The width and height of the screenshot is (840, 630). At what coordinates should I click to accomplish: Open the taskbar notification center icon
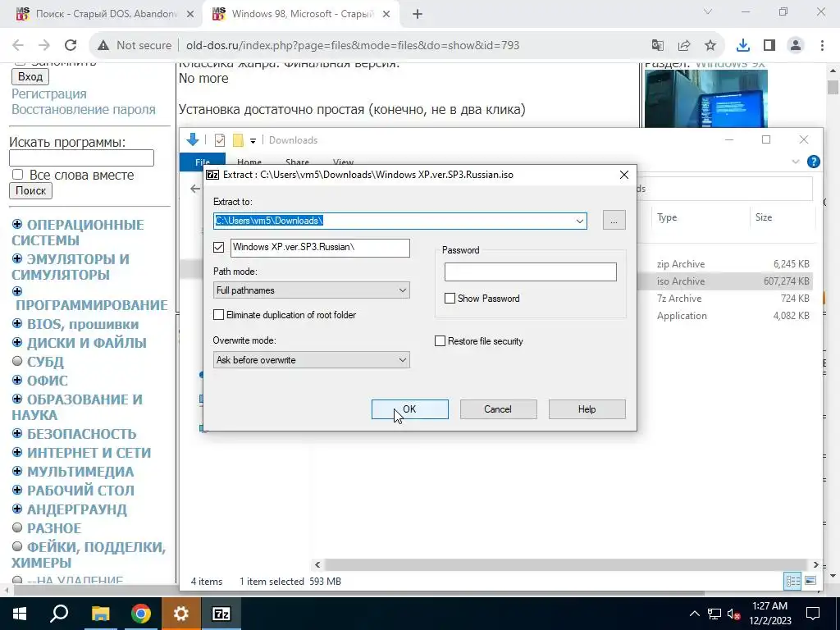point(813,614)
